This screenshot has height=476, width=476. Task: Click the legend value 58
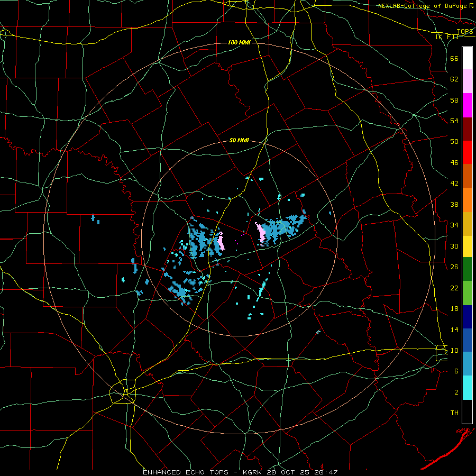pos(454,100)
